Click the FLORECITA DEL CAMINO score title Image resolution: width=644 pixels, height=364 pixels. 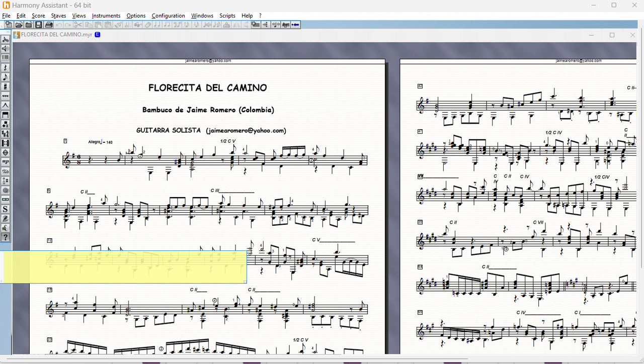pyautogui.click(x=207, y=88)
